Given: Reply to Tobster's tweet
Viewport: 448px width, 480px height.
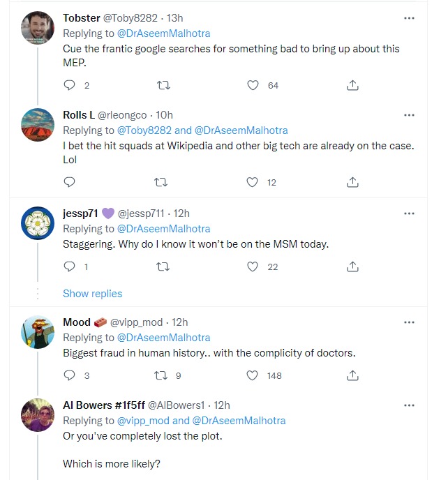Looking at the screenshot, I should tap(69, 85).
